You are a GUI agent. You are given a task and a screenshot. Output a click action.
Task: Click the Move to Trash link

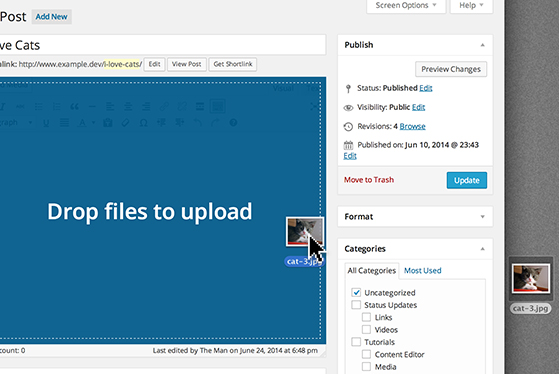[369, 180]
